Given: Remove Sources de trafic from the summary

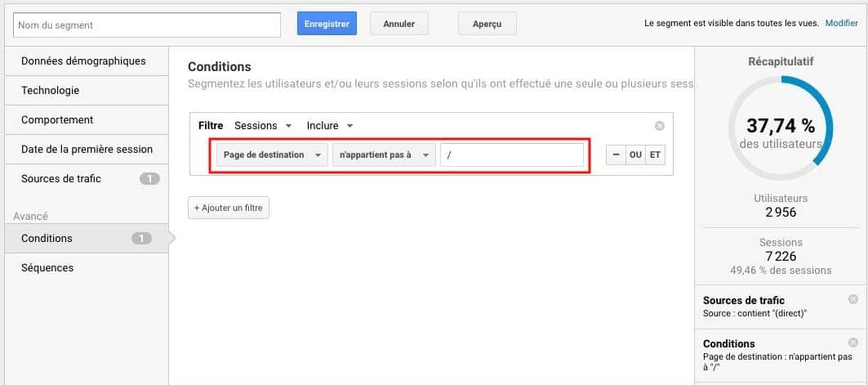Looking at the screenshot, I should click(853, 299).
